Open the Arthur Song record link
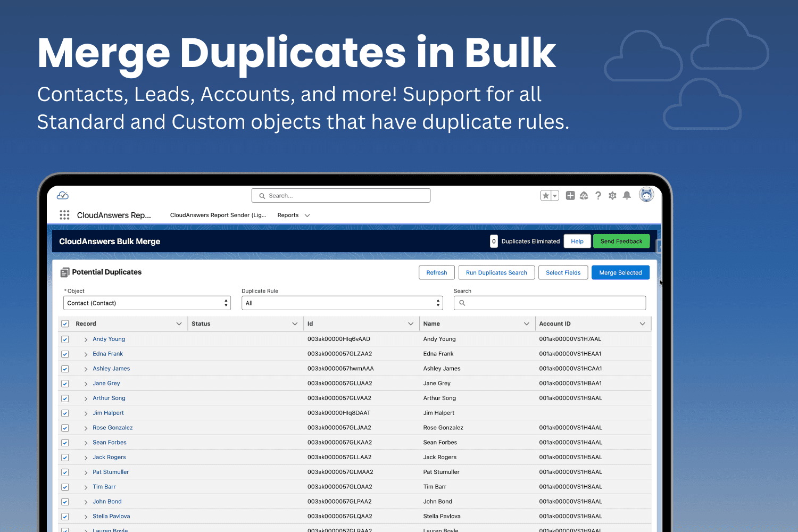798x532 pixels. coord(109,398)
